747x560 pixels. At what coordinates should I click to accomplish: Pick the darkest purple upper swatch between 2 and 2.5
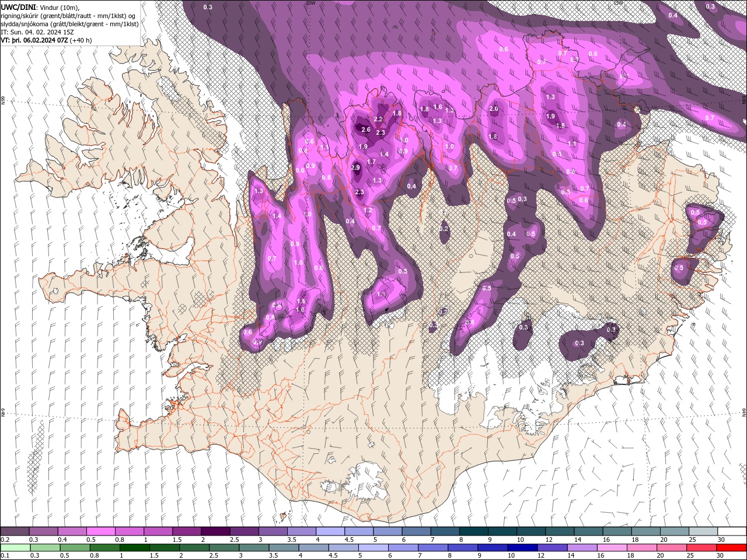tap(215, 531)
